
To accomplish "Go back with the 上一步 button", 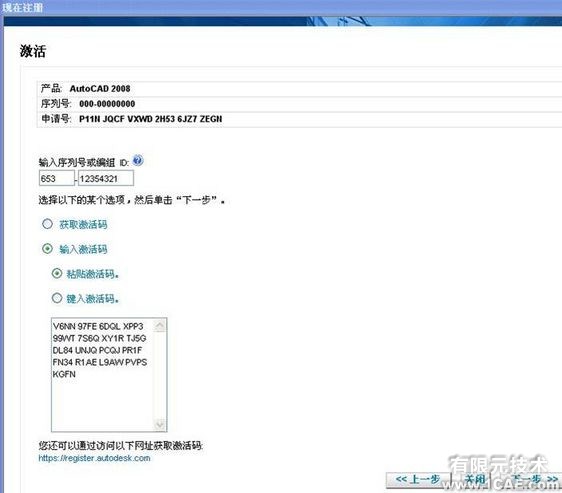I will click(x=418, y=479).
